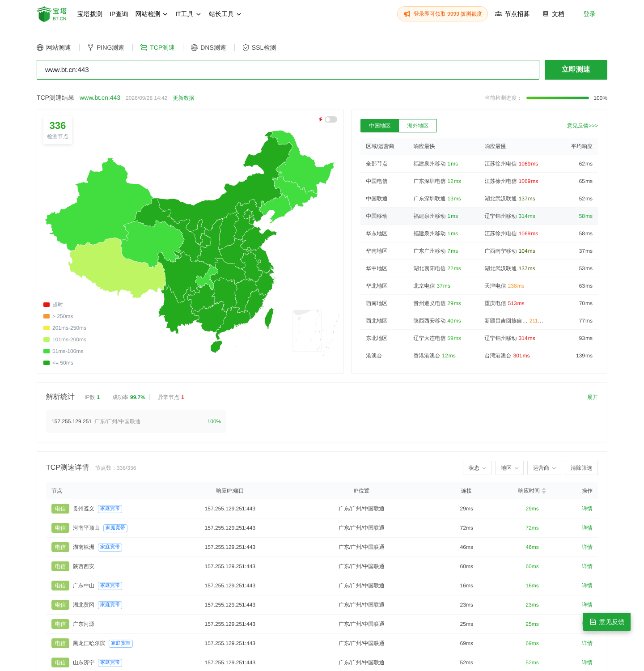
Task: Click the 336 检测节点 badge
Action: (x=58, y=130)
